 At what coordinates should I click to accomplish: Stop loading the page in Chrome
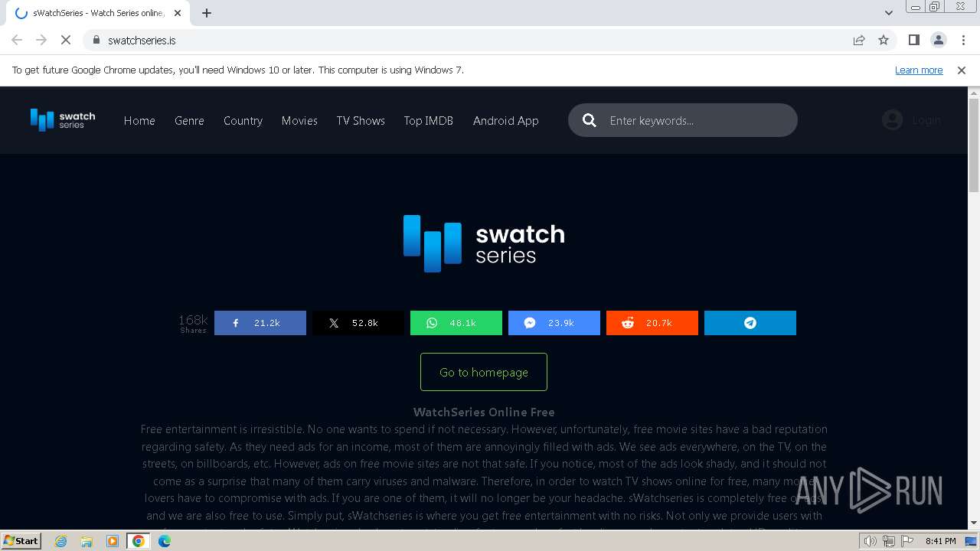(66, 40)
